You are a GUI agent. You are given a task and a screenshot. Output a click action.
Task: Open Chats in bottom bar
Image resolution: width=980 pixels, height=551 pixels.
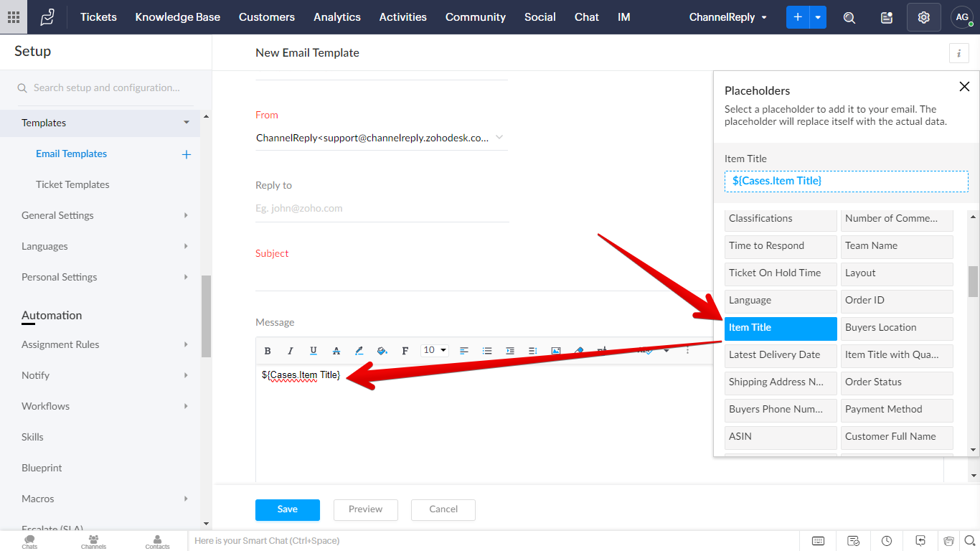point(29,542)
